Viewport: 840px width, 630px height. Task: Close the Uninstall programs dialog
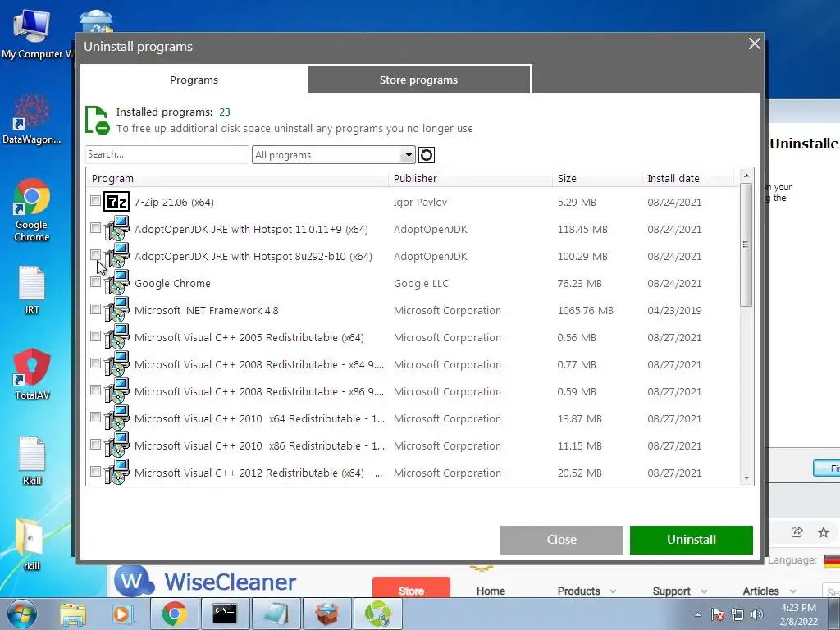coord(755,43)
